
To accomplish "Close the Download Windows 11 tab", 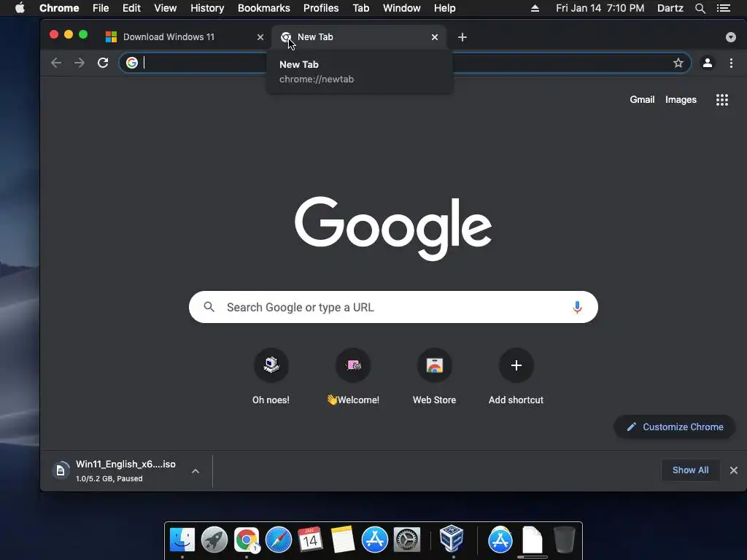I will (260, 37).
